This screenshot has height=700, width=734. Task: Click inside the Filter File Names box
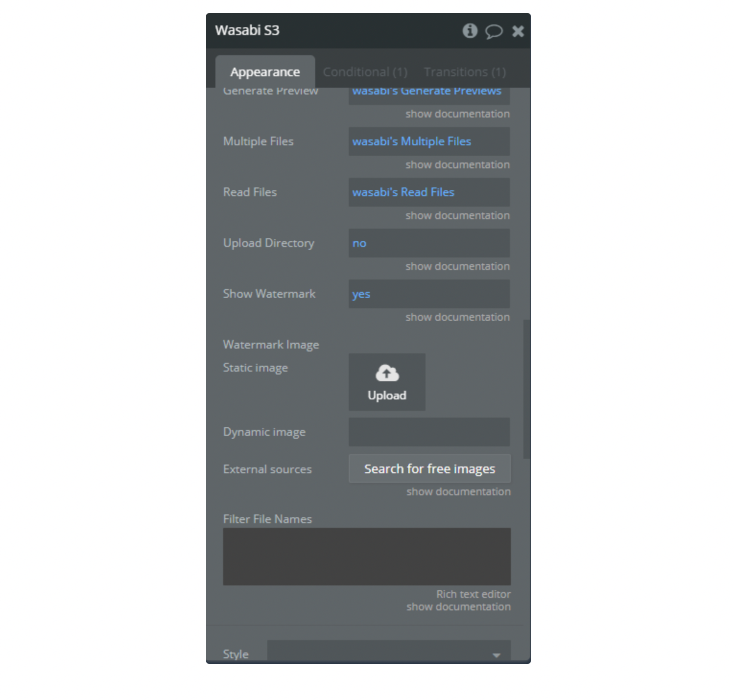coord(367,557)
